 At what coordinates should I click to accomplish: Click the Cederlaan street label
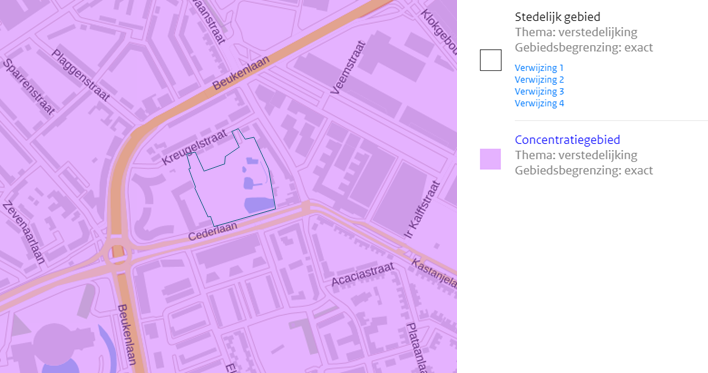(213, 232)
